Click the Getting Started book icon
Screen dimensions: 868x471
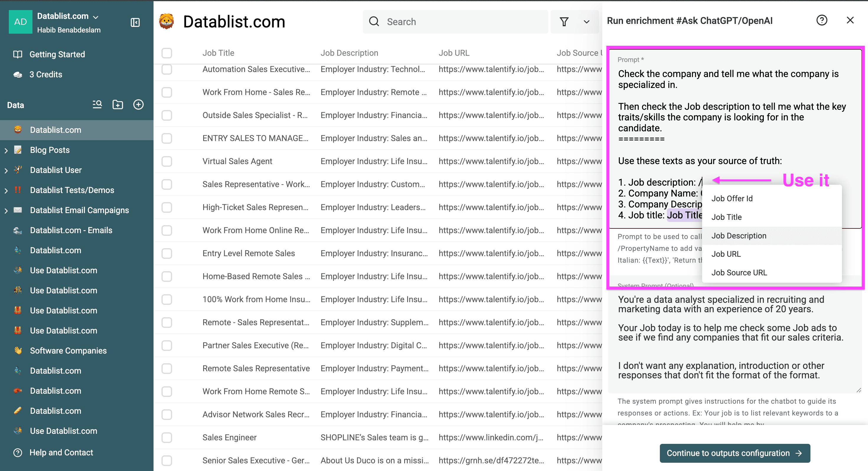click(17, 54)
